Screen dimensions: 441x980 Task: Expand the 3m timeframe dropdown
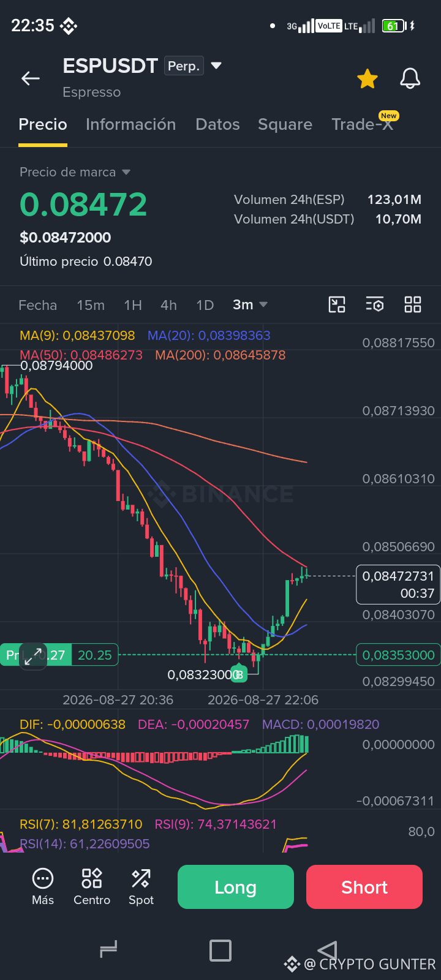(x=250, y=304)
